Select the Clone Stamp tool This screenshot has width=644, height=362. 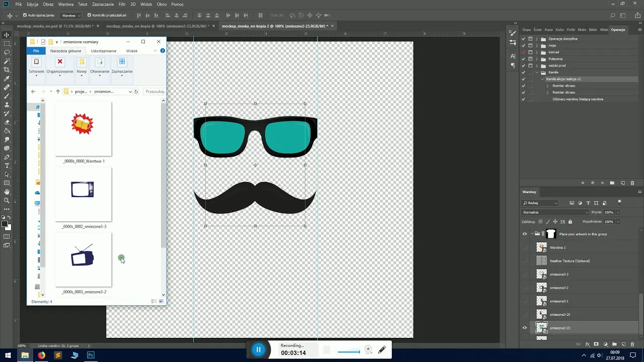7,104
